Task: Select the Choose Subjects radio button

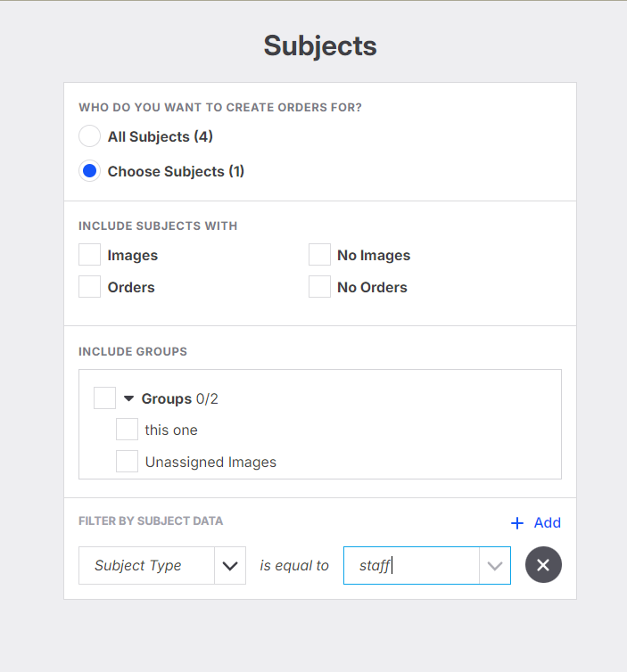Action: (89, 171)
